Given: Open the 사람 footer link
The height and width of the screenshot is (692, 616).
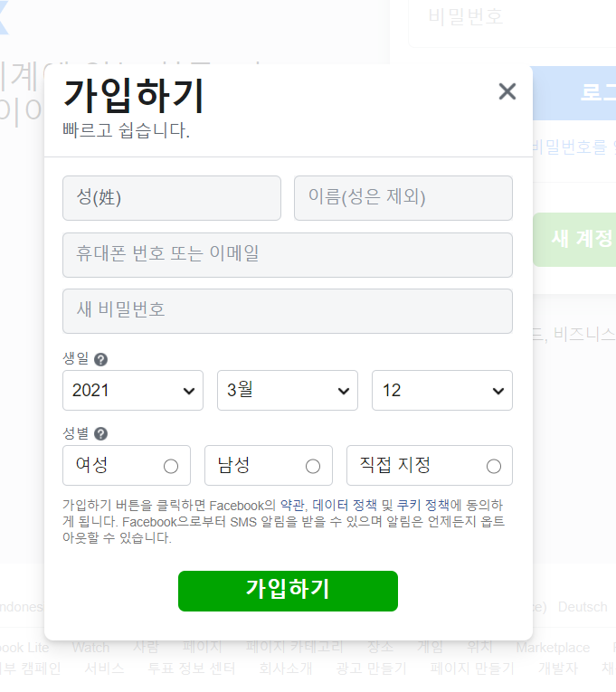Looking at the screenshot, I should coord(146,647).
